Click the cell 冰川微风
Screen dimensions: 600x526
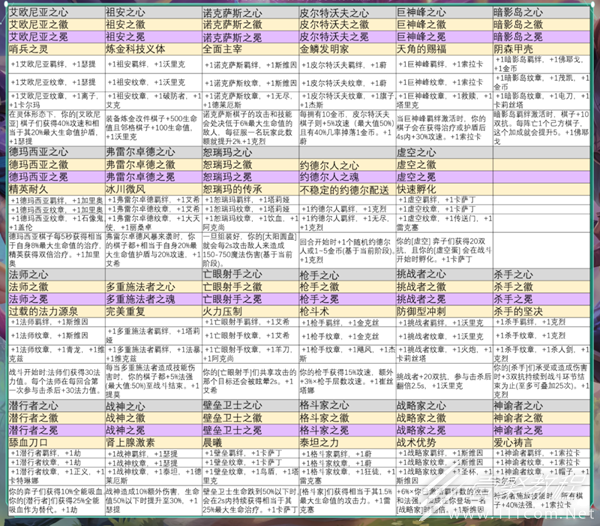click(x=153, y=189)
